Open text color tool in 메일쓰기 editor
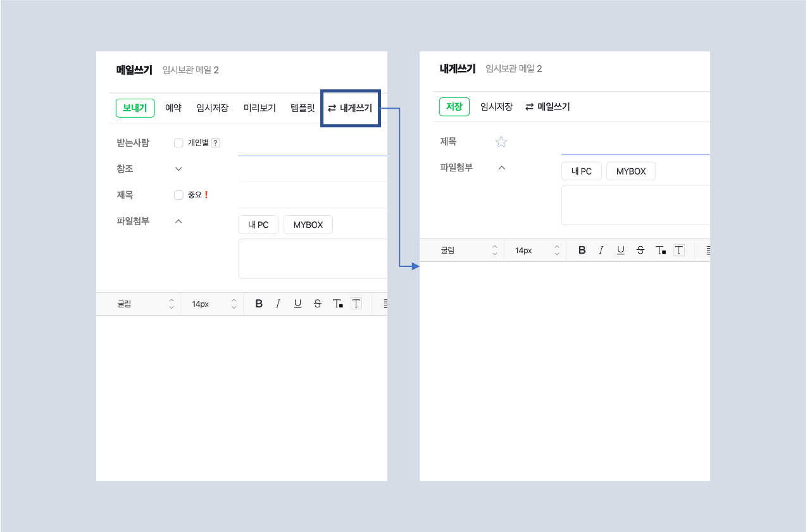 coord(337,304)
